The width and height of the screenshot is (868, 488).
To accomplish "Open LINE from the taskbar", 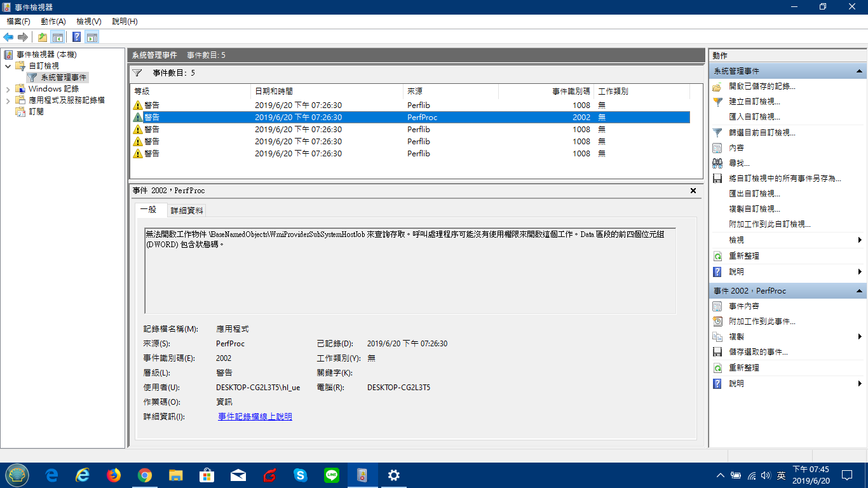I will [x=332, y=475].
